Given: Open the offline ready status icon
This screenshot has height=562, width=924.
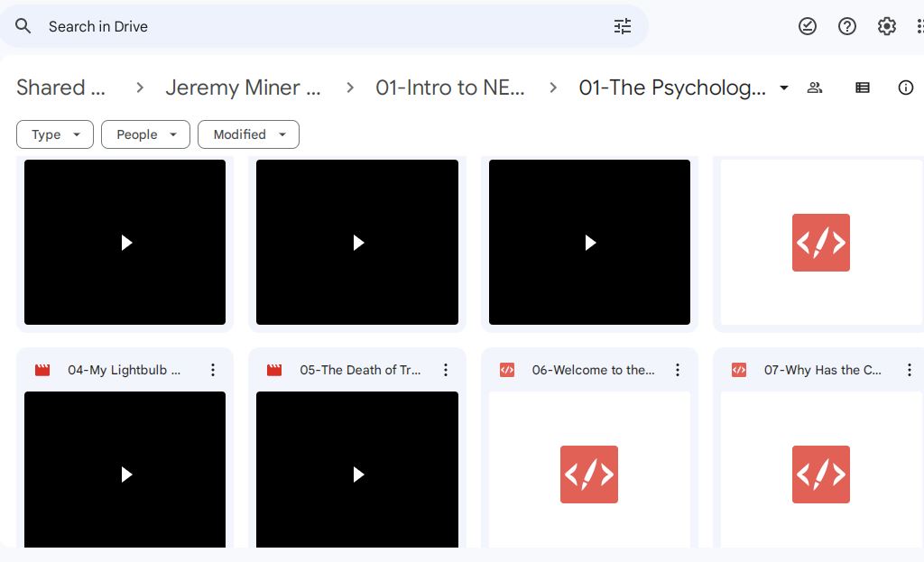Looking at the screenshot, I should point(808,26).
